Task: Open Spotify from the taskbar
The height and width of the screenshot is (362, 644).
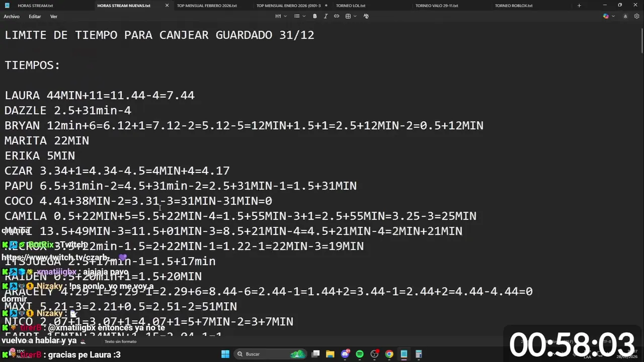Action: pyautogui.click(x=360, y=354)
